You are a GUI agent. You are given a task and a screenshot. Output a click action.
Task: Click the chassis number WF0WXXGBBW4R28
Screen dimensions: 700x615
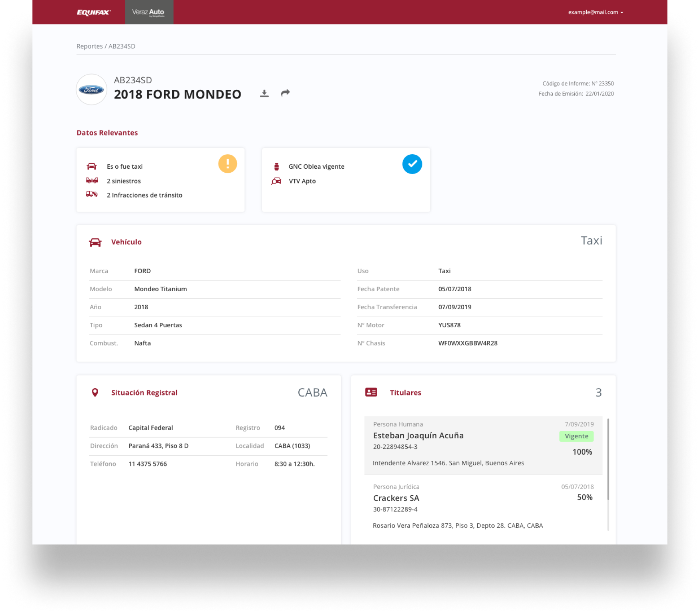(x=468, y=343)
